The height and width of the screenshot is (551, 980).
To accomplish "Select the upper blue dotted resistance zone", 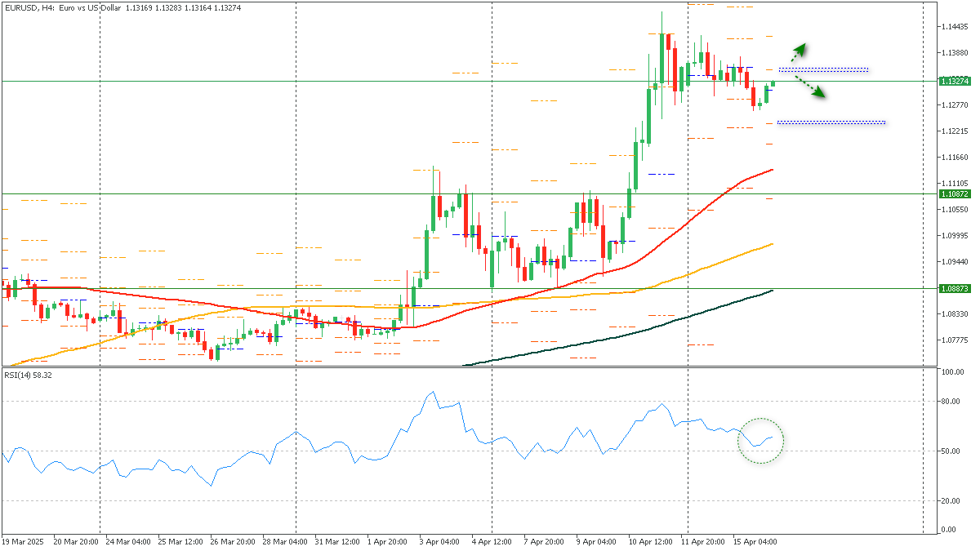I will (823, 69).
